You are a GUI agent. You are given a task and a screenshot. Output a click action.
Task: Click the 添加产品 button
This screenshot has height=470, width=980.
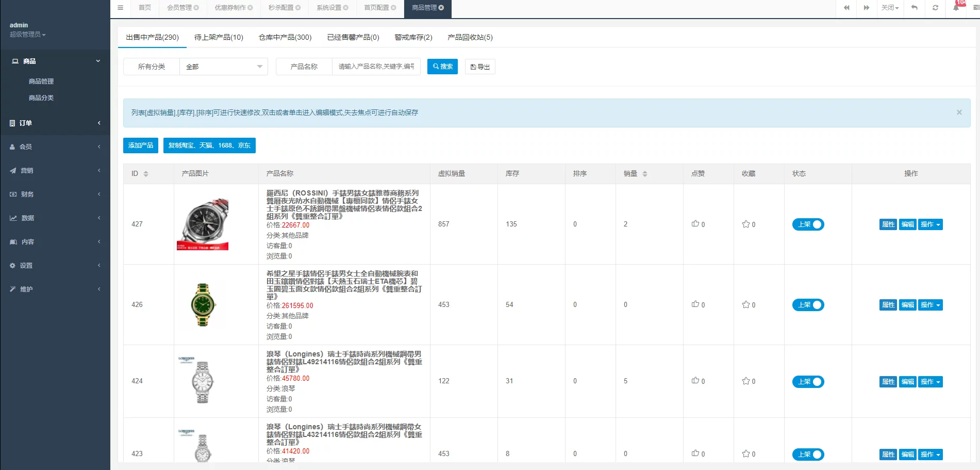tap(141, 145)
